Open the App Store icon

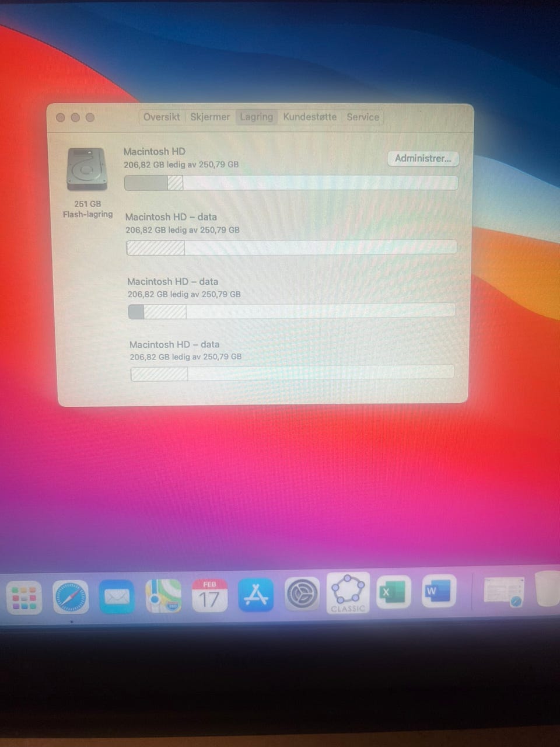256,595
